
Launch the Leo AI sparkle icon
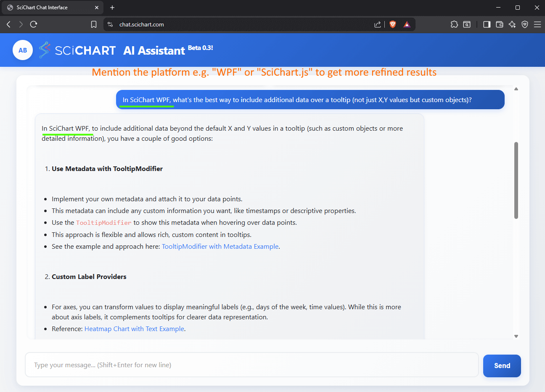click(512, 24)
